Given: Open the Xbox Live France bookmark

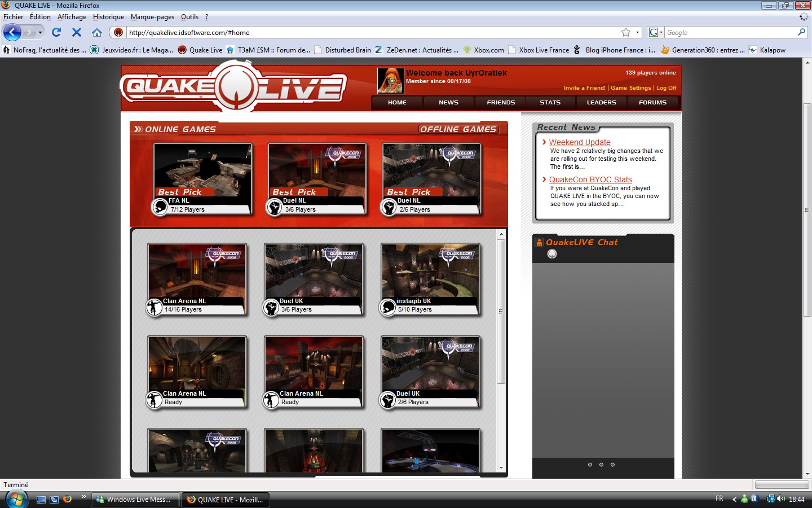Looking at the screenshot, I should click(539, 50).
